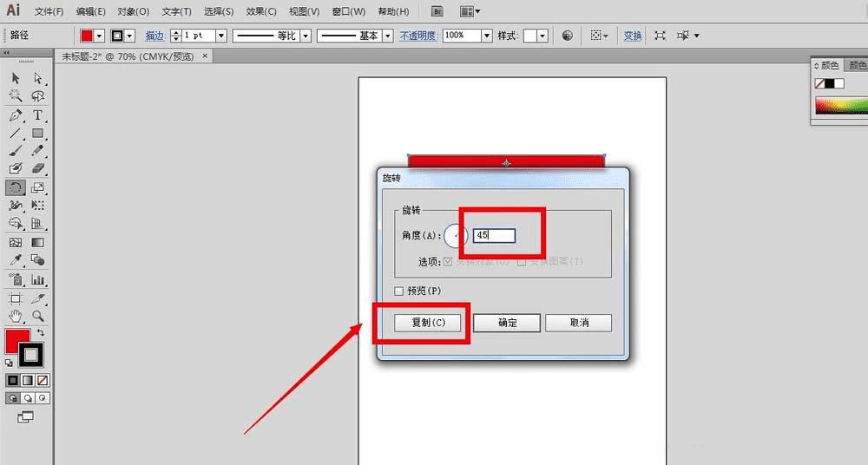This screenshot has height=465, width=868.
Task: Open the 效果(C) menu
Action: pos(261,11)
